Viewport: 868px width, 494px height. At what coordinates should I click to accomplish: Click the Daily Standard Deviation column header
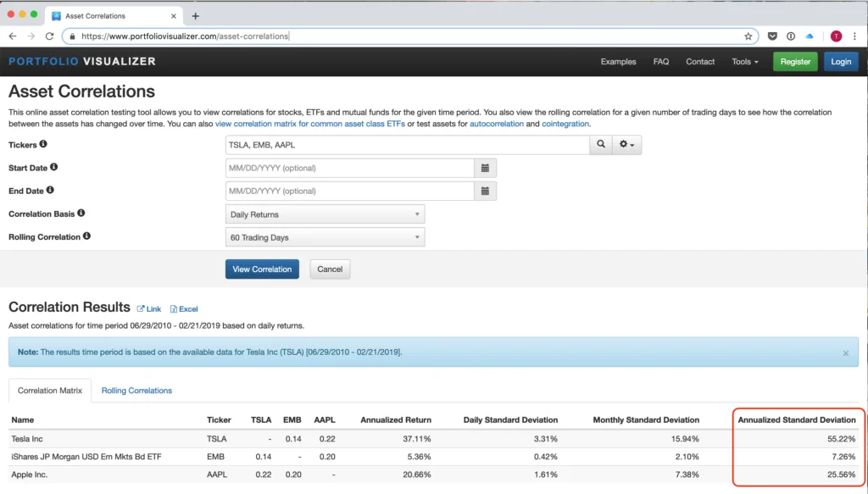510,420
